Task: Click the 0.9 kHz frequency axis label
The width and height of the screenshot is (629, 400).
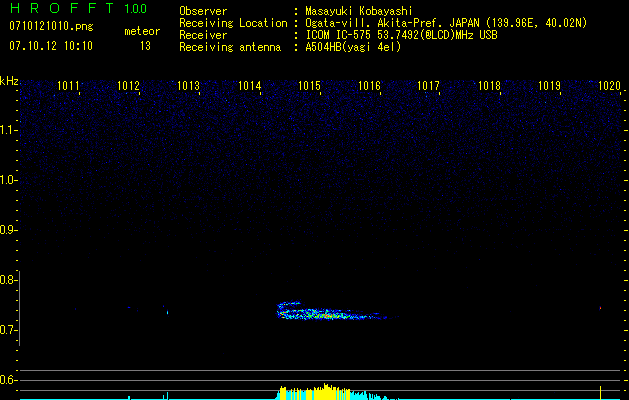Action: pyautogui.click(x=8, y=230)
